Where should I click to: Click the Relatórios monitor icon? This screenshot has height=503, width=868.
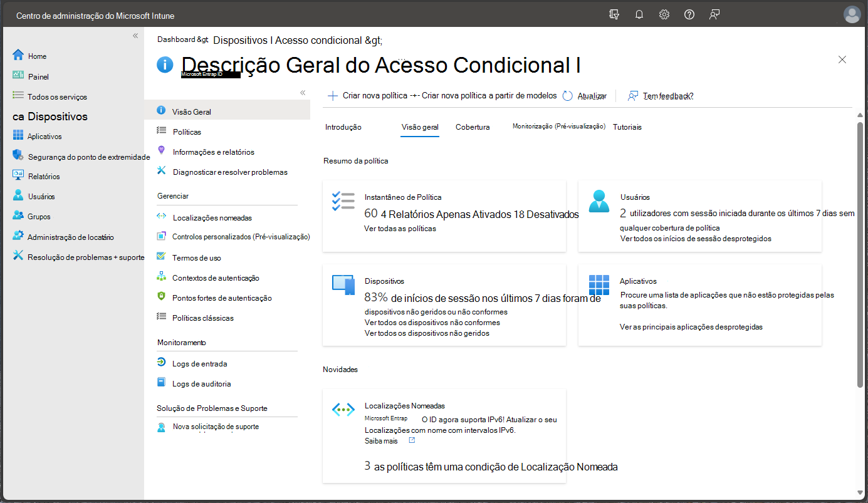(18, 175)
